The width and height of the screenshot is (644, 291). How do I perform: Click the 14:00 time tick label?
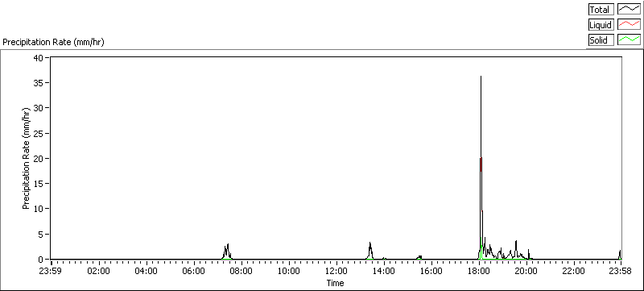point(384,271)
